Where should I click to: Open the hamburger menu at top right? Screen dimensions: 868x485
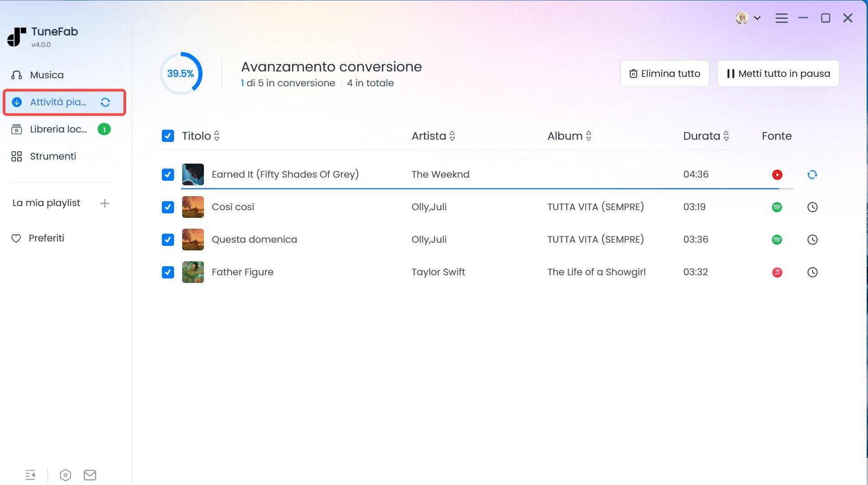tap(782, 18)
